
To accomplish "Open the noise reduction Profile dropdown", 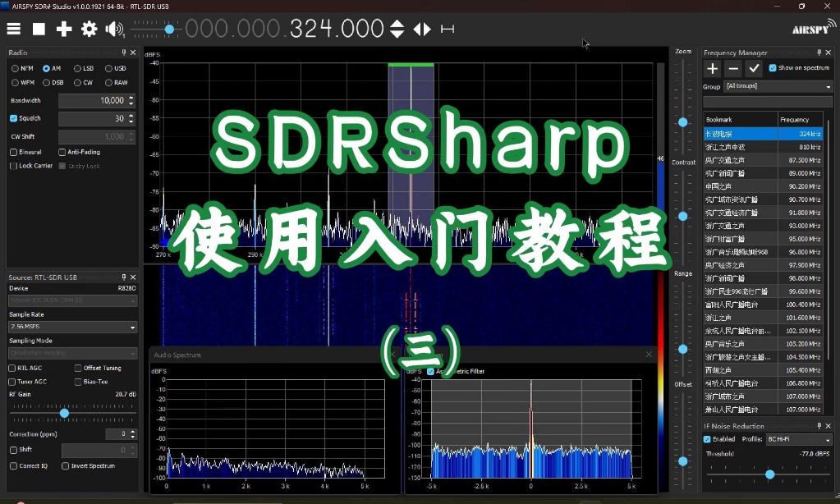I will (799, 439).
